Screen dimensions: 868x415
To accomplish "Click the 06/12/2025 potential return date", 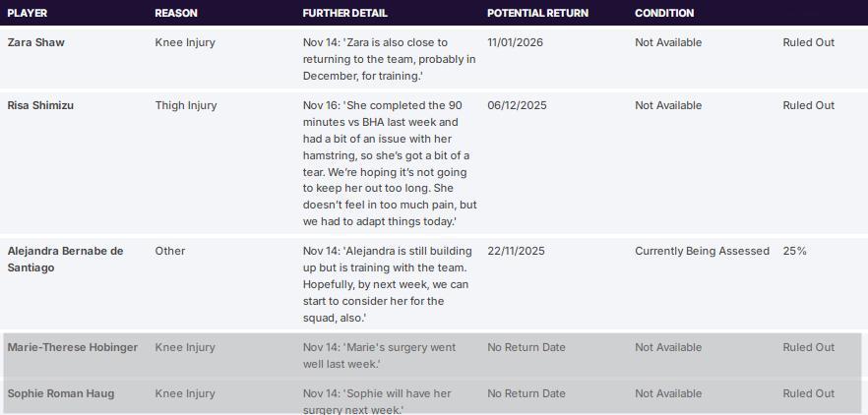I will [x=517, y=105].
